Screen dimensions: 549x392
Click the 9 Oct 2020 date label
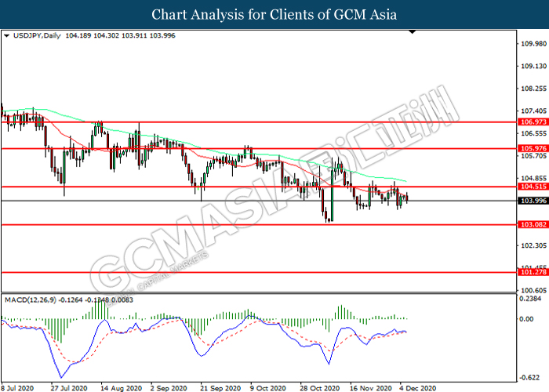(268, 388)
